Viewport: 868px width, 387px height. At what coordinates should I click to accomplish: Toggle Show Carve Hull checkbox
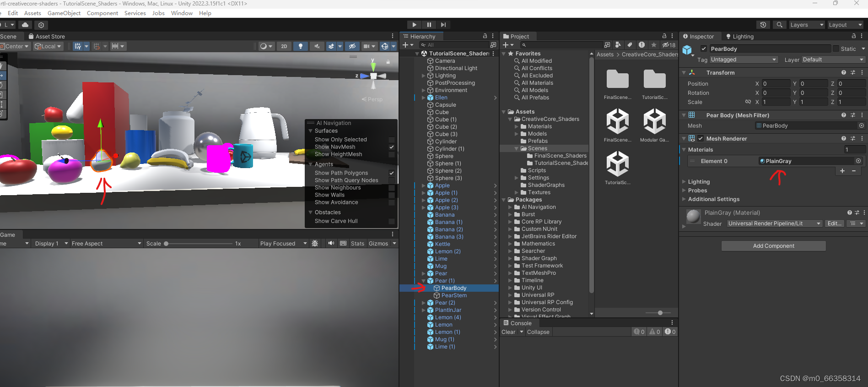click(392, 221)
